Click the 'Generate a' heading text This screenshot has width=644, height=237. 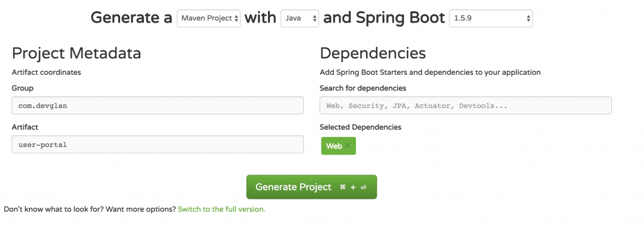coord(131,18)
